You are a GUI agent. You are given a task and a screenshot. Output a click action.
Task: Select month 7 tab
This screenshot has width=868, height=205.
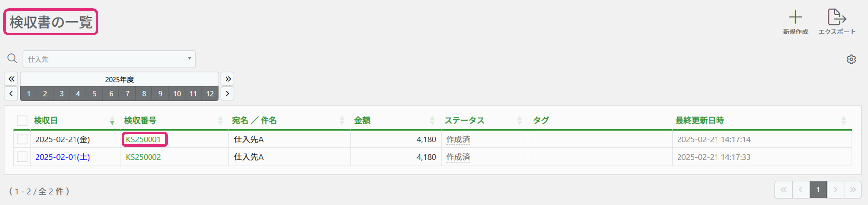tap(127, 94)
